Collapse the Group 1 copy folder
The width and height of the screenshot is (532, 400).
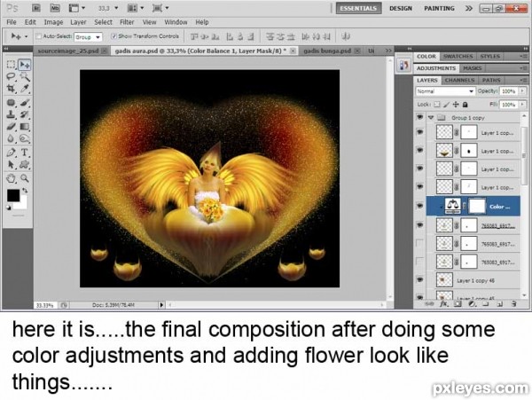point(431,117)
